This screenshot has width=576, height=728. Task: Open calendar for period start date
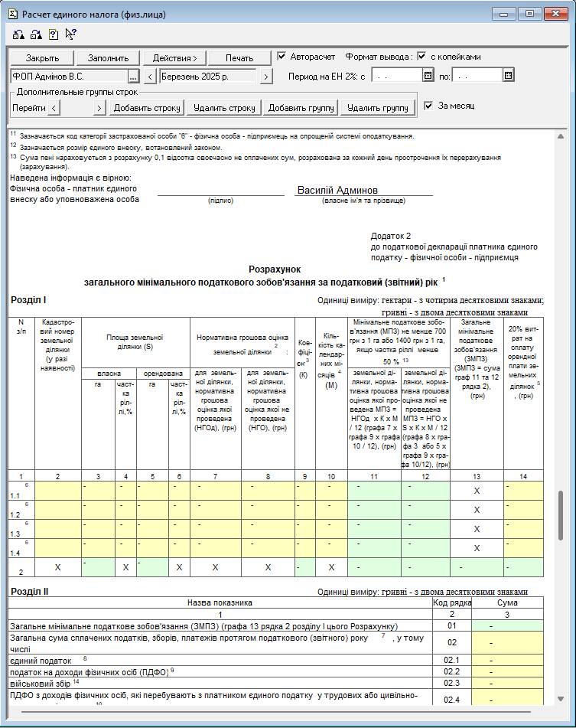coord(428,75)
